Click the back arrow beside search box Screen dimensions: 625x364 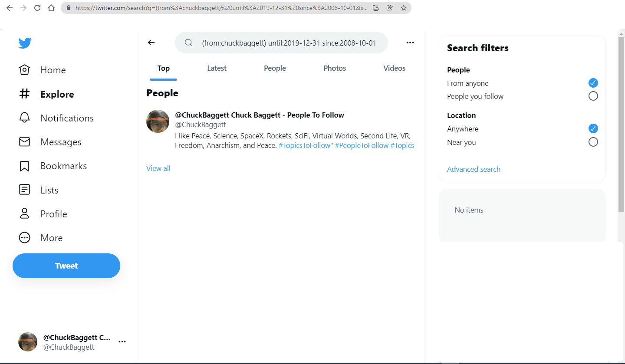pyautogui.click(x=151, y=43)
